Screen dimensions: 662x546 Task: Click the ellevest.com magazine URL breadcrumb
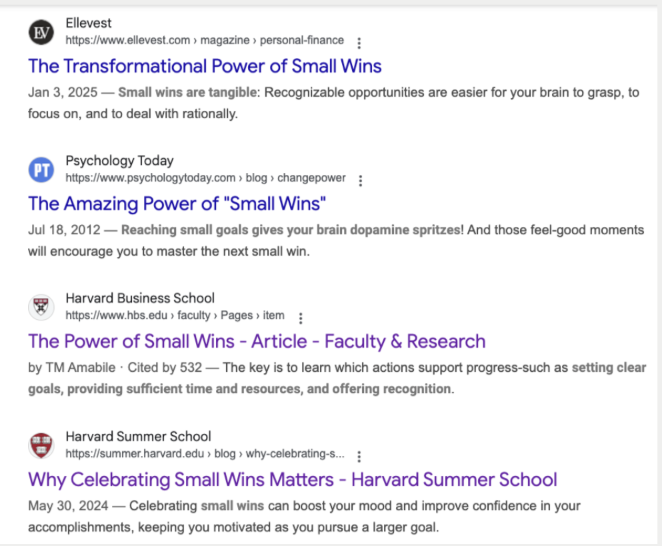tap(205, 41)
